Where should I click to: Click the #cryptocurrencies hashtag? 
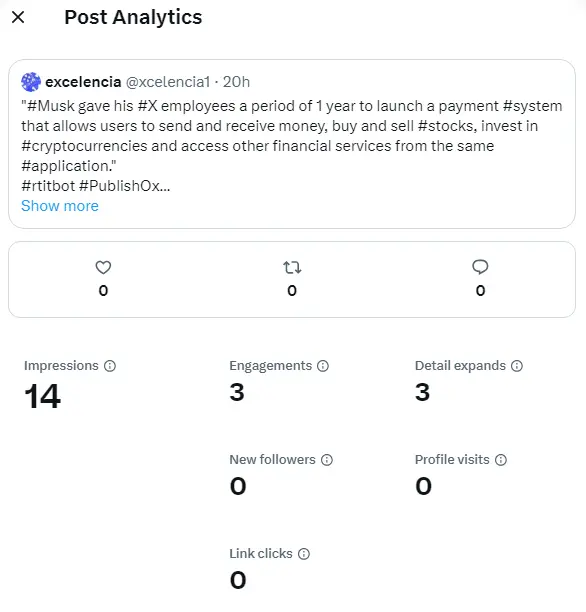click(84, 146)
